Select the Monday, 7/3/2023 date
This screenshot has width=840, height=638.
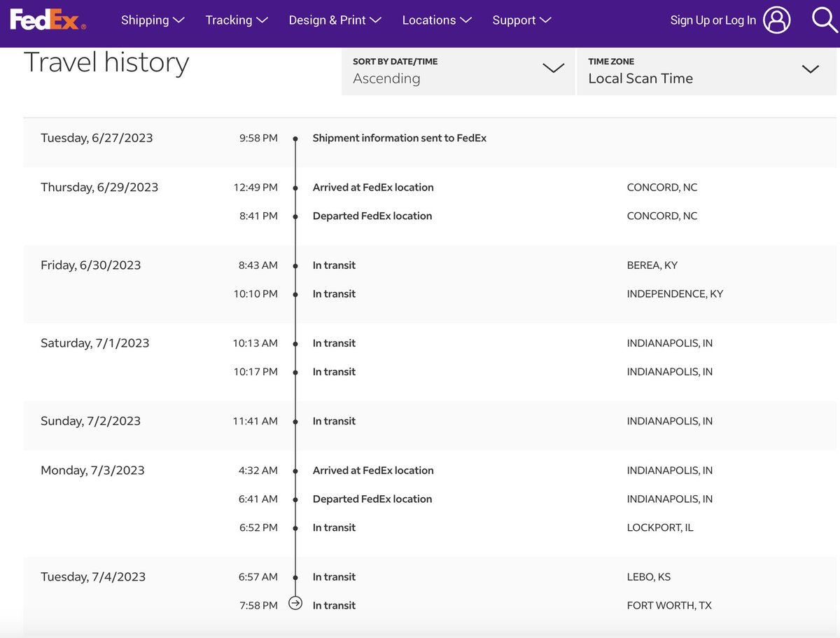(x=92, y=470)
